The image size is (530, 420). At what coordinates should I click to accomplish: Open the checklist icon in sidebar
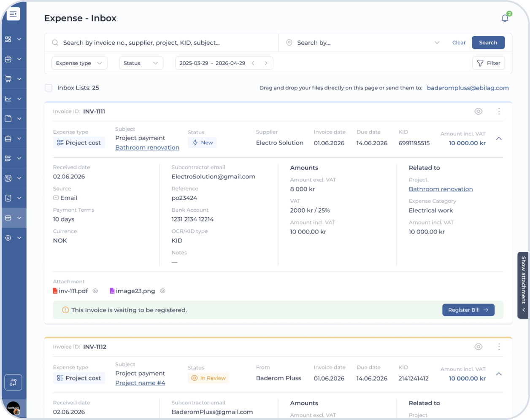point(8,159)
